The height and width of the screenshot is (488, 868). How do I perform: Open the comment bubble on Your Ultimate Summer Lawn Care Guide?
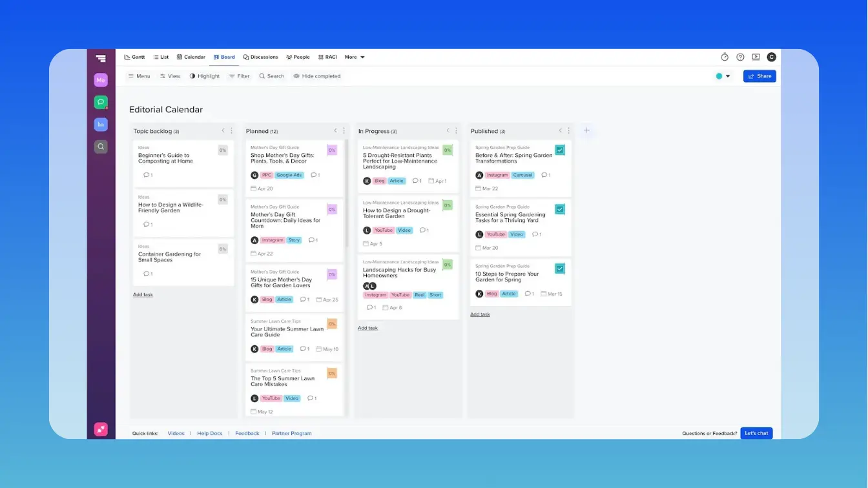click(x=304, y=349)
